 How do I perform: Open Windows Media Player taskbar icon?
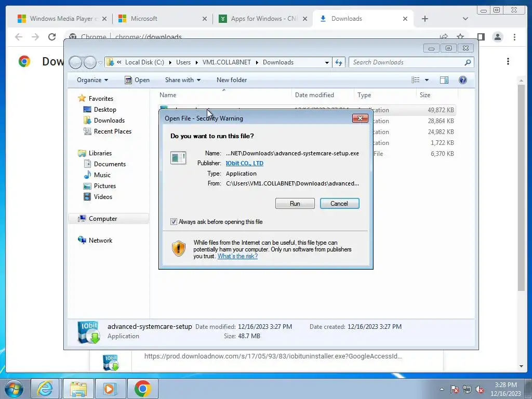tap(110, 389)
